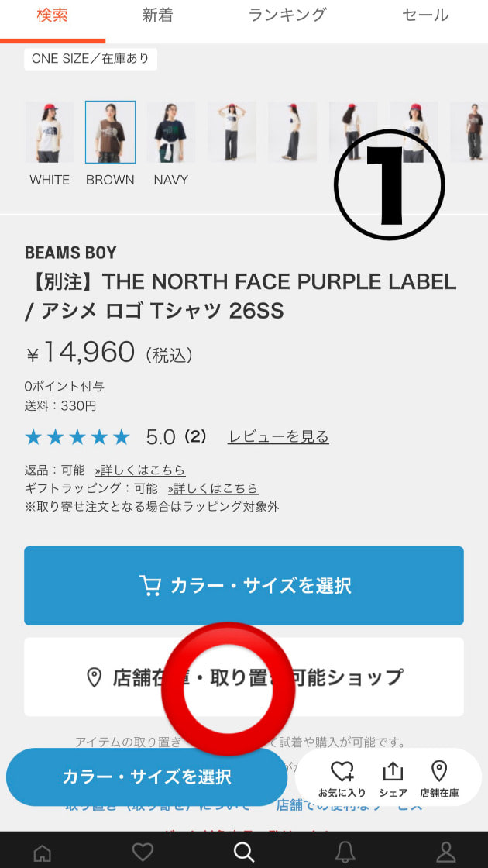Add item to お気に入り favorites
Viewport: 488px width, 868px height.
[x=342, y=778]
